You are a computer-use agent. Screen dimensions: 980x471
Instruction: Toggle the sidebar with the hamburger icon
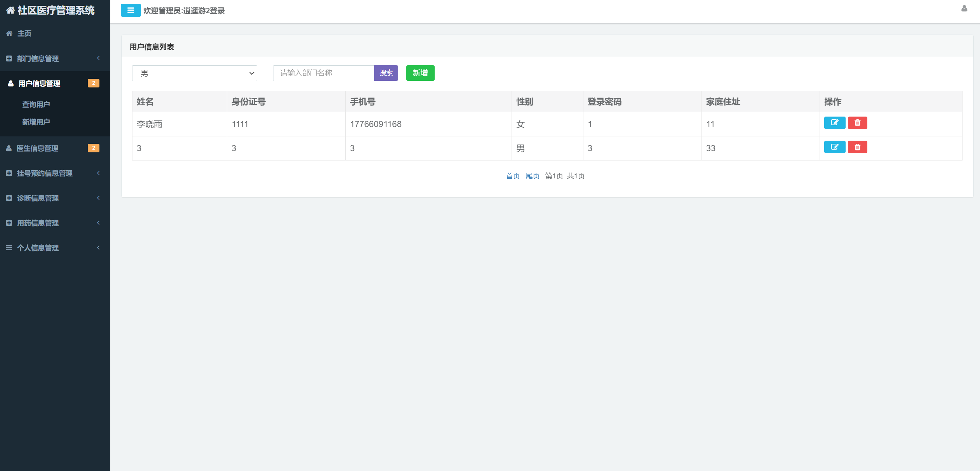(130, 10)
